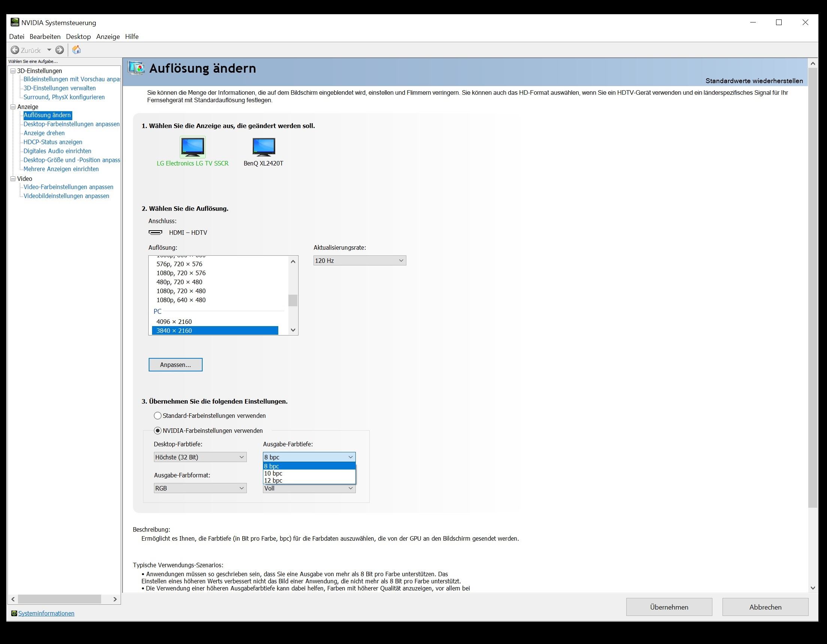Screen dimensions: 827x644
Task: Select 4096 × 2160 resolution entry
Action: point(174,321)
